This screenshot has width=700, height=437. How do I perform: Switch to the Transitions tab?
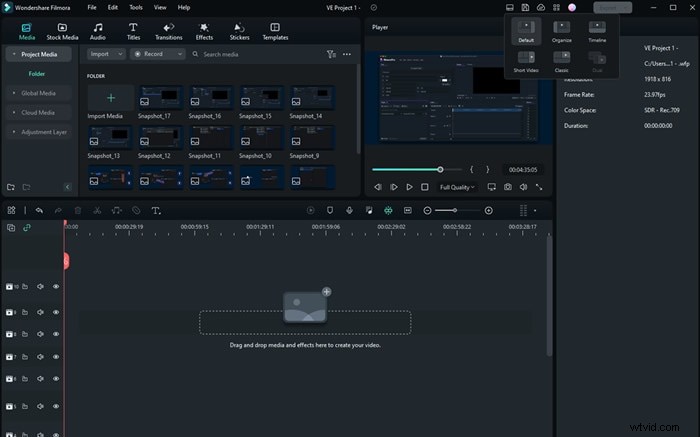tap(169, 30)
